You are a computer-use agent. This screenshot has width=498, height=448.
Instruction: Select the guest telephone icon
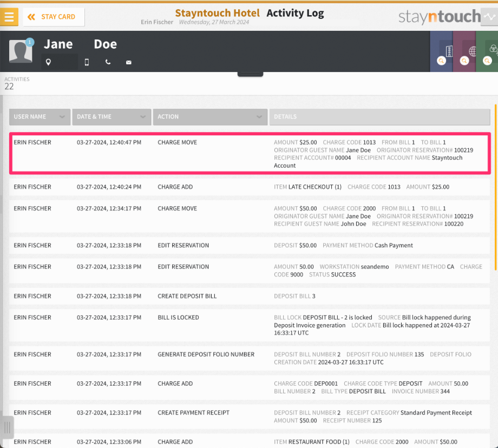pyautogui.click(x=108, y=62)
